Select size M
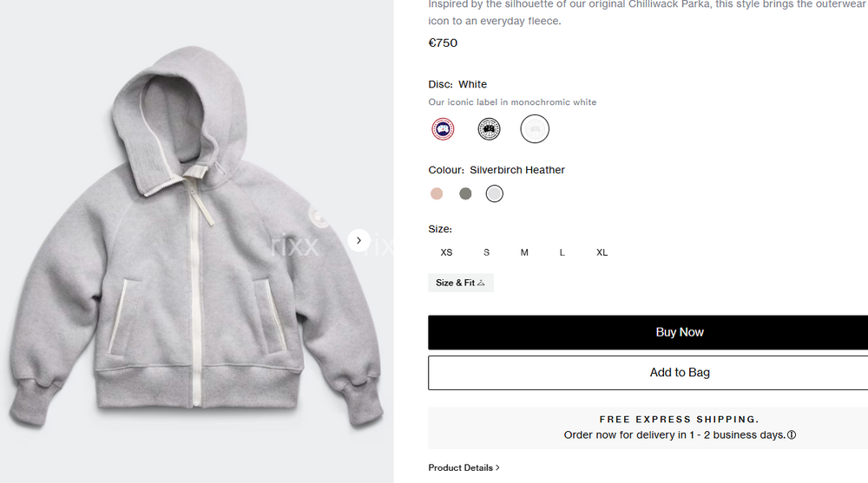Image resolution: width=868 pixels, height=483 pixels. (x=524, y=252)
